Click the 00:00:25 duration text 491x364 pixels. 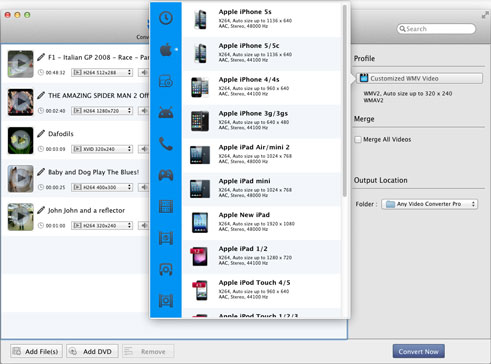coord(55,188)
